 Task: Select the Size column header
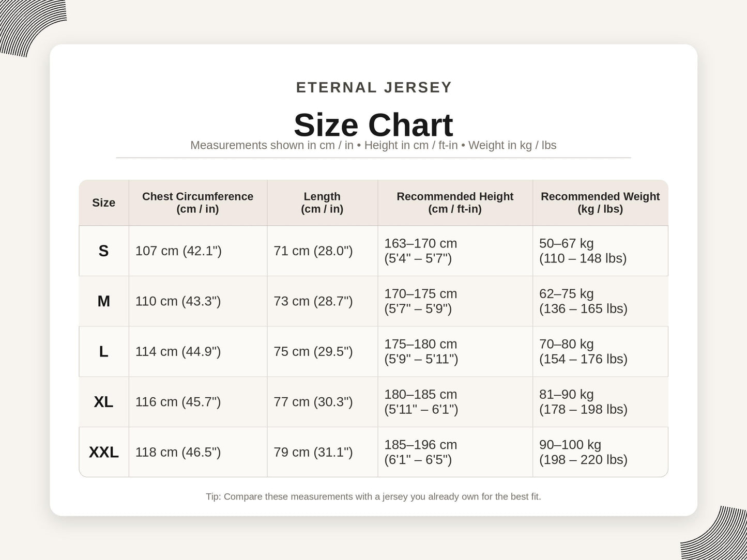[x=104, y=203]
